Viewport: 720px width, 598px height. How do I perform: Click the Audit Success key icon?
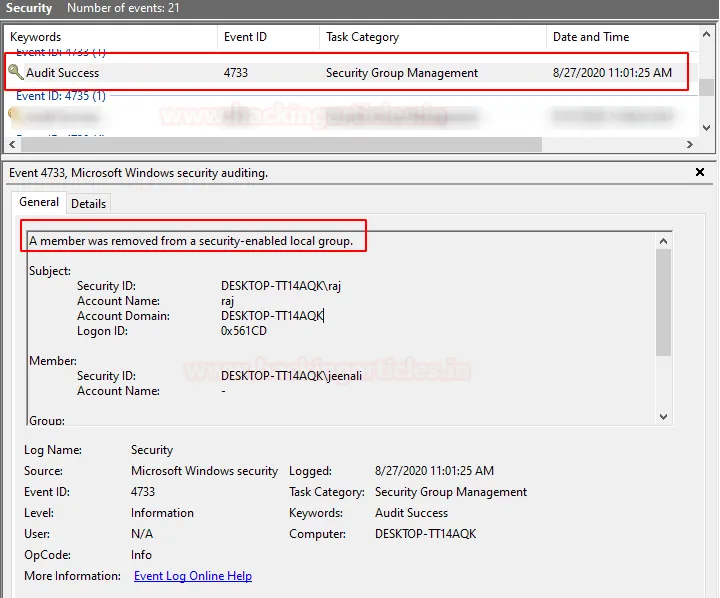[16, 73]
